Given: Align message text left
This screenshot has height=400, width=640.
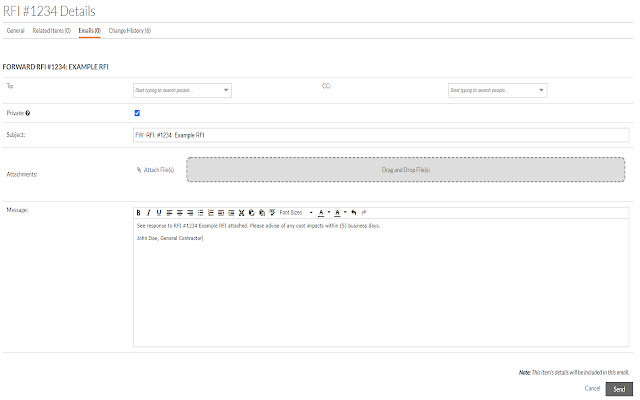Looking at the screenshot, I should pyautogui.click(x=169, y=213).
